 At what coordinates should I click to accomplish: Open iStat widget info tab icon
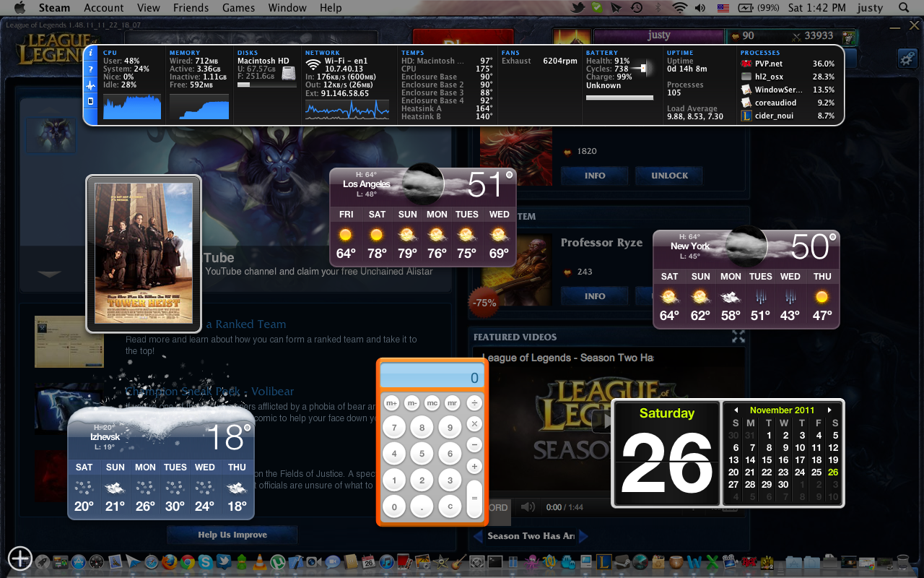click(91, 54)
